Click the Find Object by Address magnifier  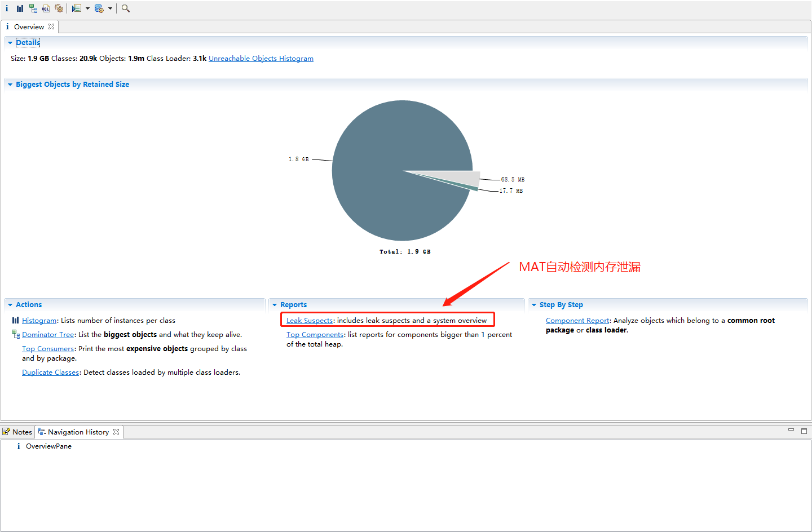[126, 8]
